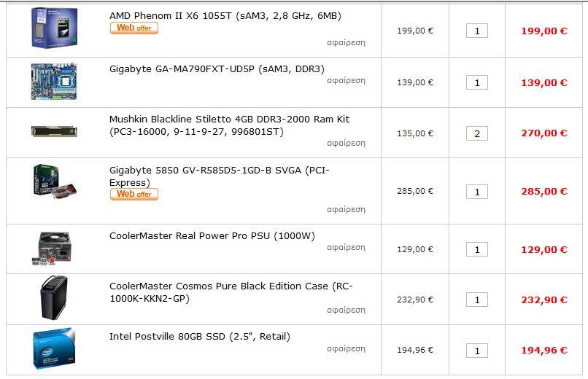Click the CoolerMaster Cosmos case image

(53, 297)
